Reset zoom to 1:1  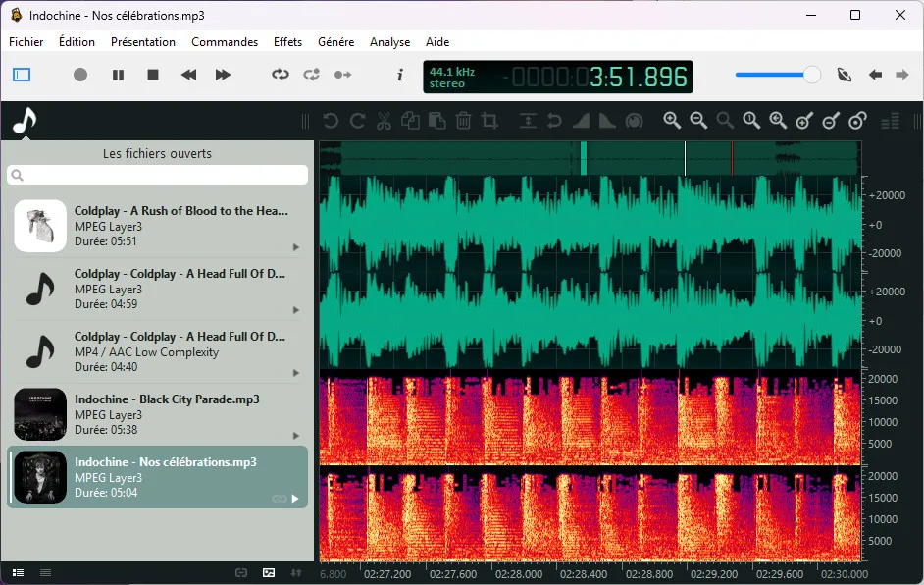pos(751,121)
